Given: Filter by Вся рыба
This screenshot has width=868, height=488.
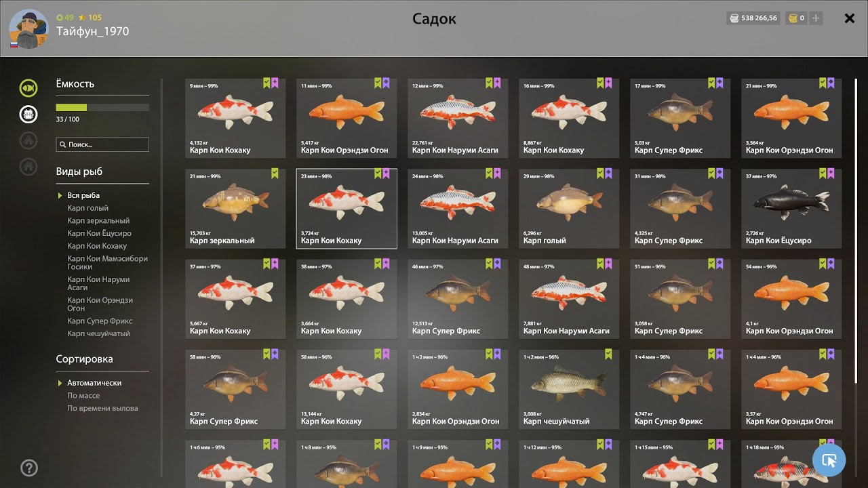Looking at the screenshot, I should [x=83, y=195].
